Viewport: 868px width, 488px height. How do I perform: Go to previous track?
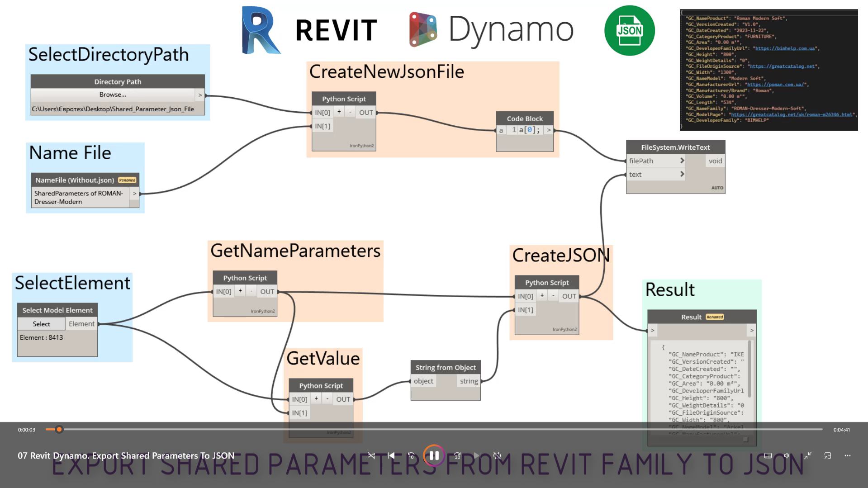(x=391, y=455)
